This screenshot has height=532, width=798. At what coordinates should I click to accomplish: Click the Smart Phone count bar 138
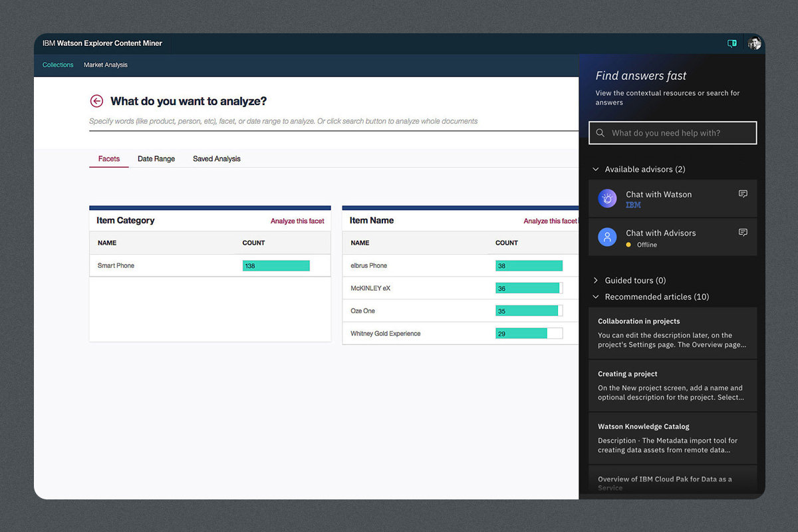[x=276, y=265]
